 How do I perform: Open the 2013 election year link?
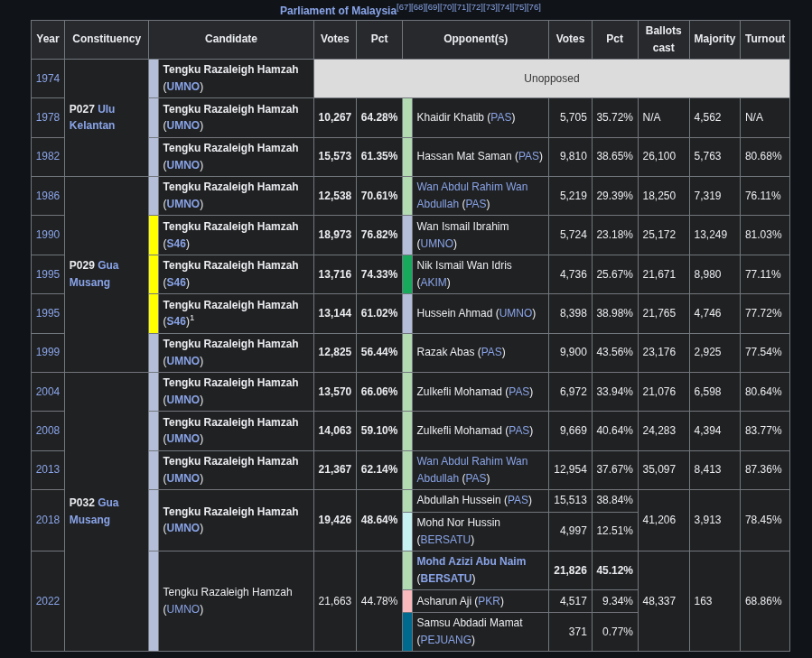[48, 469]
